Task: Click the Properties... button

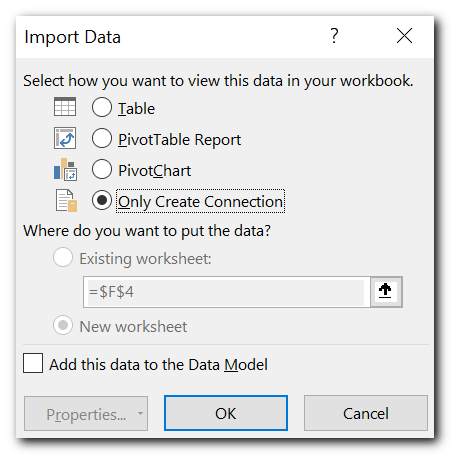Action: (86, 413)
